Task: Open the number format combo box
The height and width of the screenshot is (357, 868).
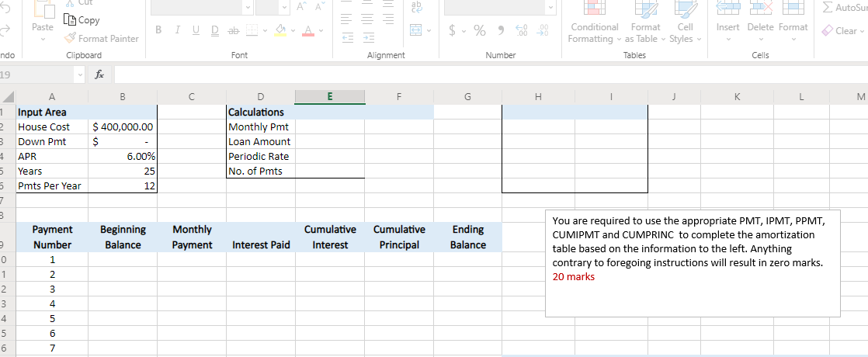Action: (500, 6)
